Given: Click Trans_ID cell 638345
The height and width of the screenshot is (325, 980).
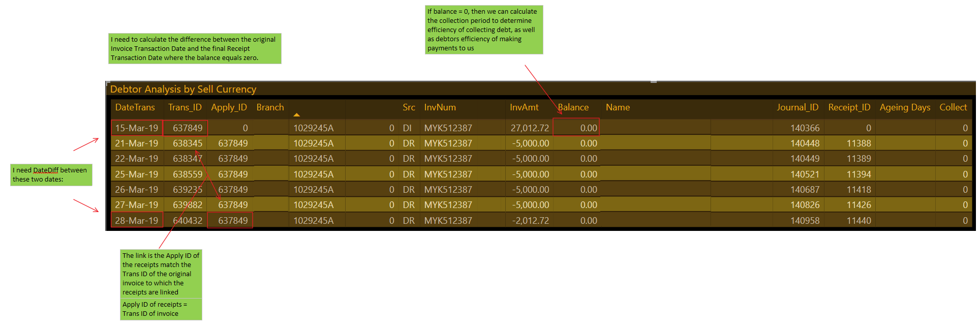Looking at the screenshot, I should tap(188, 143).
